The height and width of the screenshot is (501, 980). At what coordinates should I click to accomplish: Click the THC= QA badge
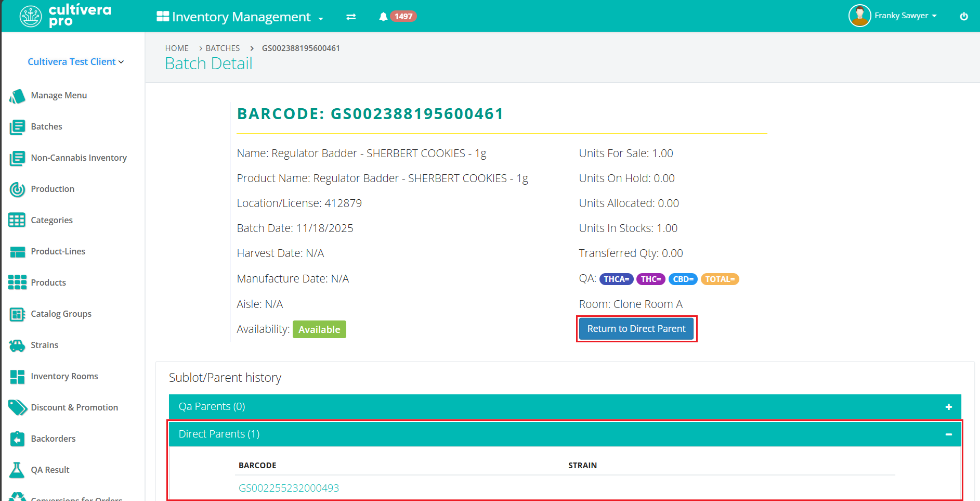coord(651,279)
